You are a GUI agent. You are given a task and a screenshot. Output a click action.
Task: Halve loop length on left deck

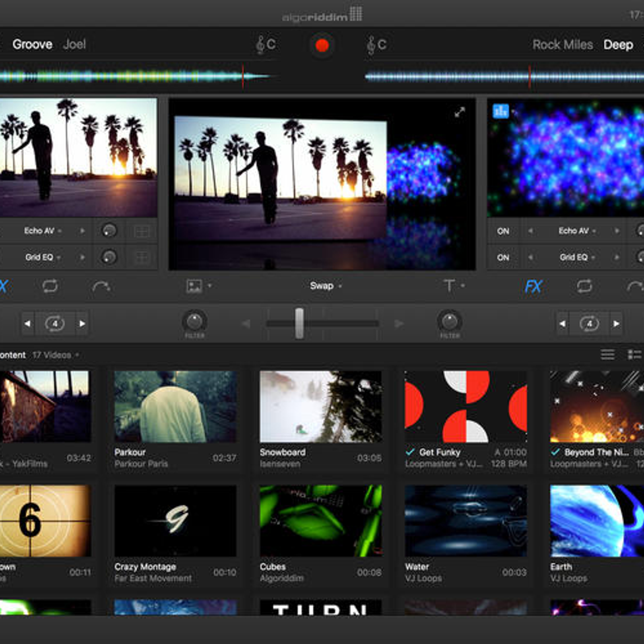[x=27, y=324]
